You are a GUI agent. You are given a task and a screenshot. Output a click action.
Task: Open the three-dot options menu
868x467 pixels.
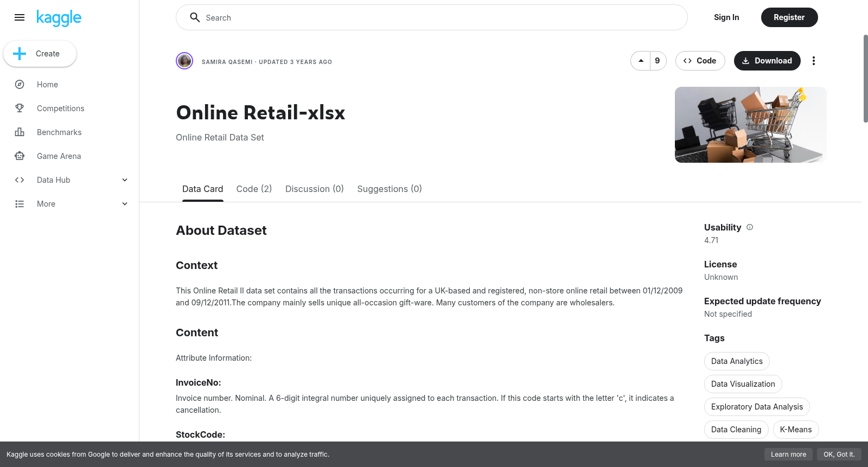(x=813, y=61)
